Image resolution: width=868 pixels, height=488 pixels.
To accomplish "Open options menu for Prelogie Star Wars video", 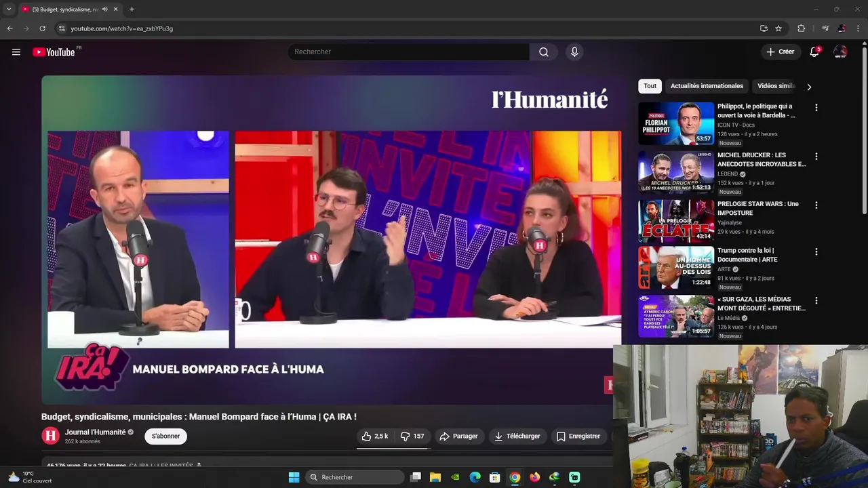I will pos(816,205).
